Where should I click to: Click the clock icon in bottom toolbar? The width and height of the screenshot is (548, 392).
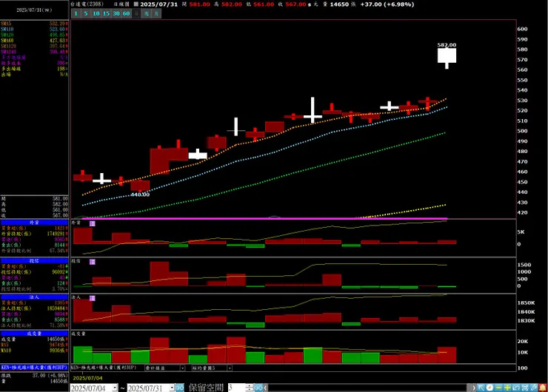[489, 388]
